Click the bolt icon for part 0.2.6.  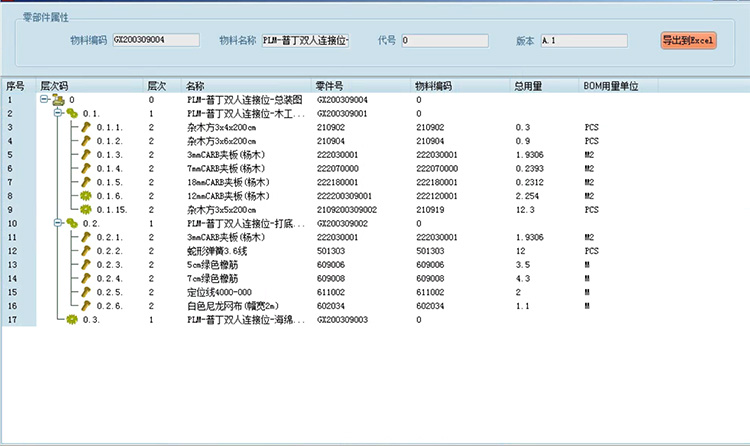pos(87,305)
